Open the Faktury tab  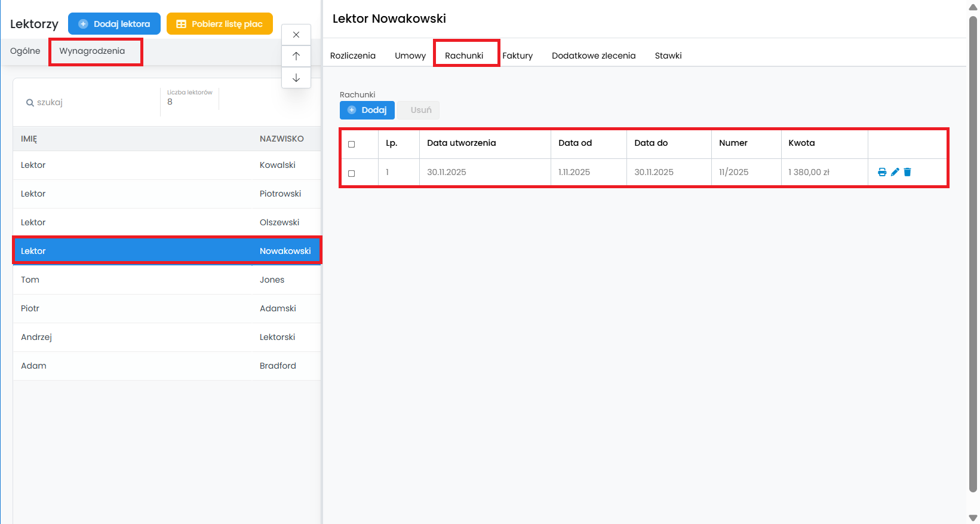click(517, 56)
